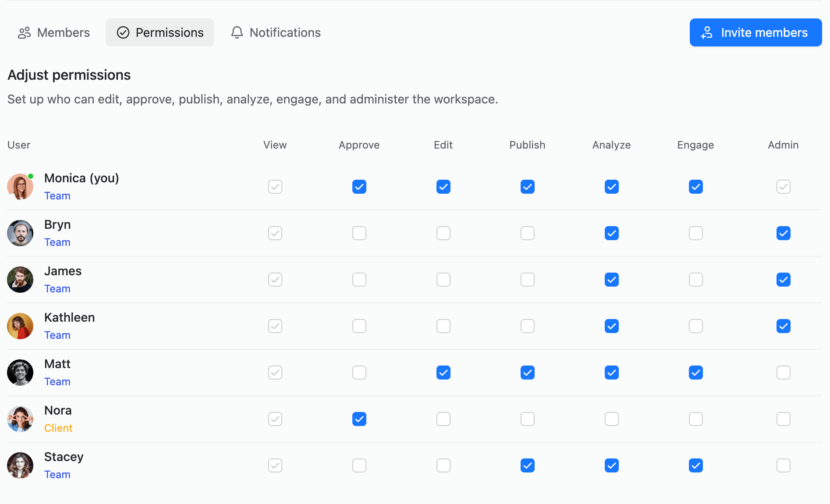The image size is (830, 504).
Task: Remove Admin permission from Kathleen
Action: pyautogui.click(x=784, y=326)
